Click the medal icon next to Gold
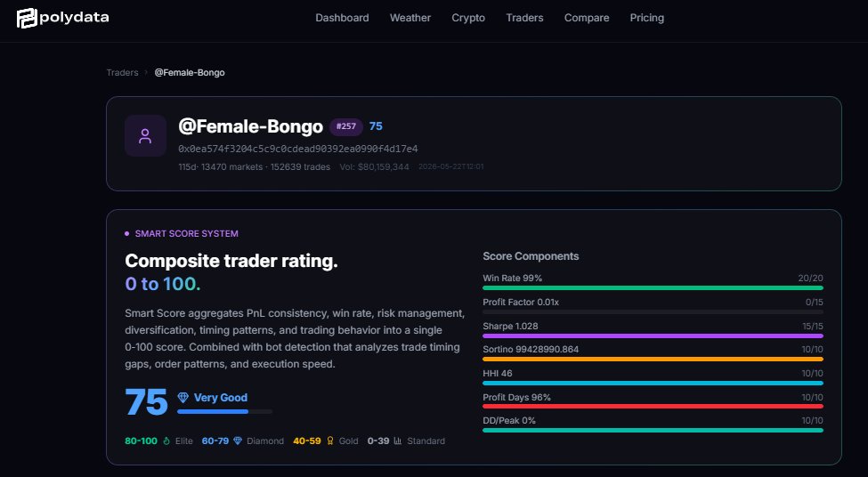The image size is (868, 477). (x=330, y=441)
